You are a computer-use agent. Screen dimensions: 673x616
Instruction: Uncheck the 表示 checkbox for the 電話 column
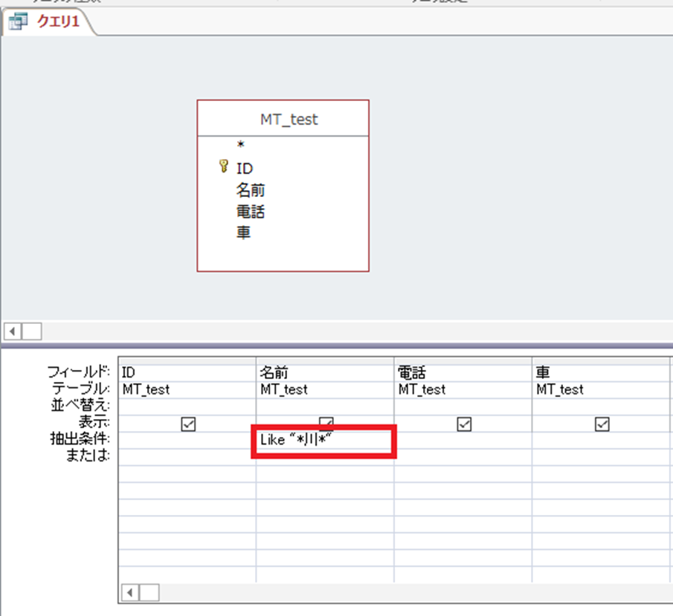pyautogui.click(x=464, y=424)
